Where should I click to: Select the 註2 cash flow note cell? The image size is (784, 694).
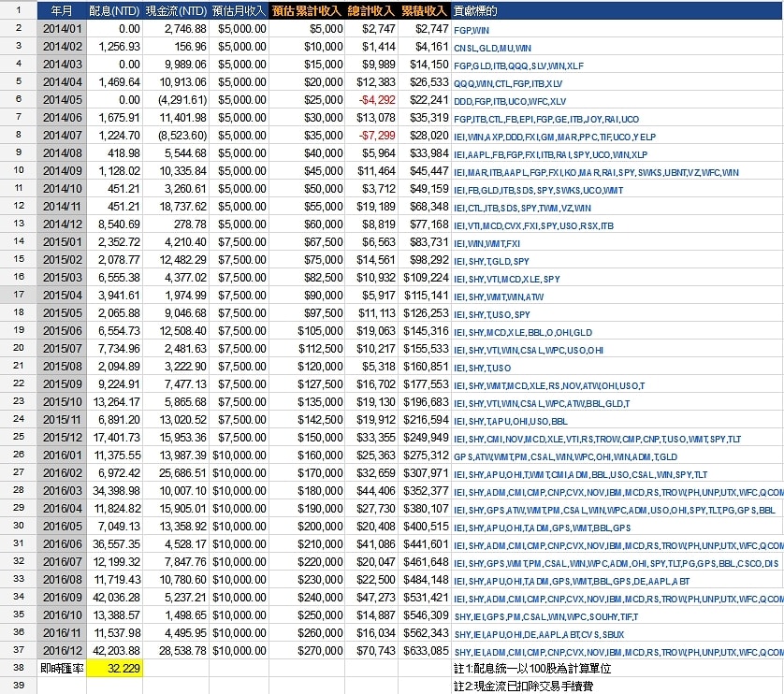(x=524, y=686)
